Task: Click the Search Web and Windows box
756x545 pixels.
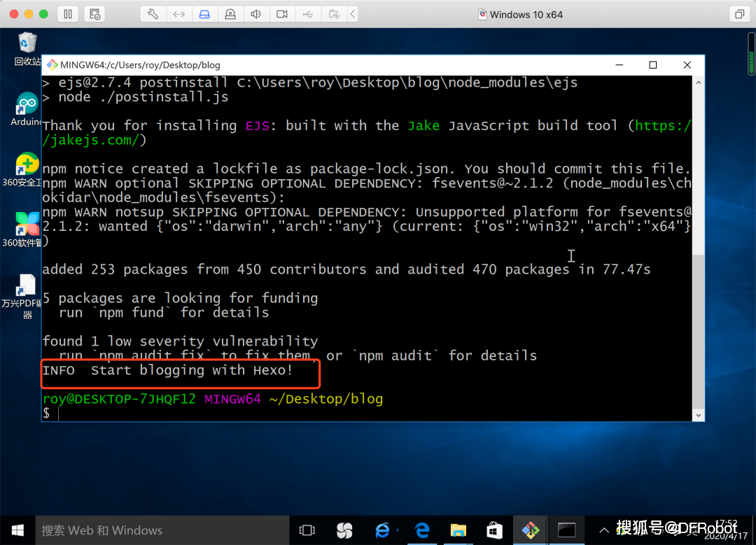Action: 162,530
